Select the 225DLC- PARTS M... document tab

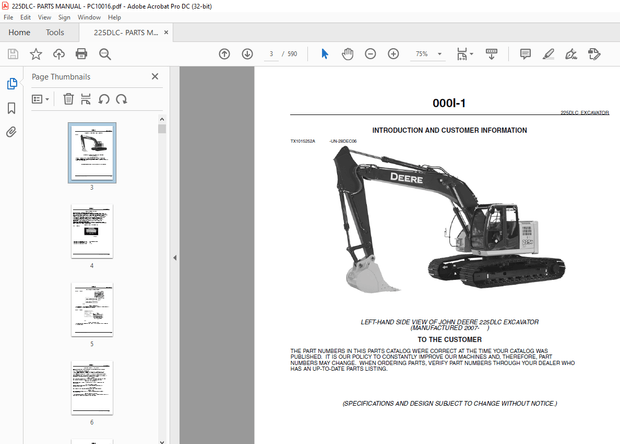tap(126, 32)
